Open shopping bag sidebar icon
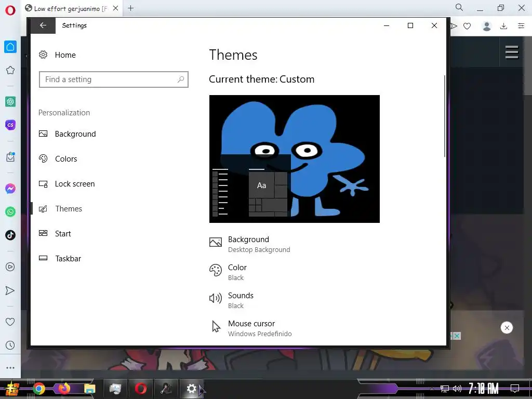The width and height of the screenshot is (532, 399). (10, 157)
